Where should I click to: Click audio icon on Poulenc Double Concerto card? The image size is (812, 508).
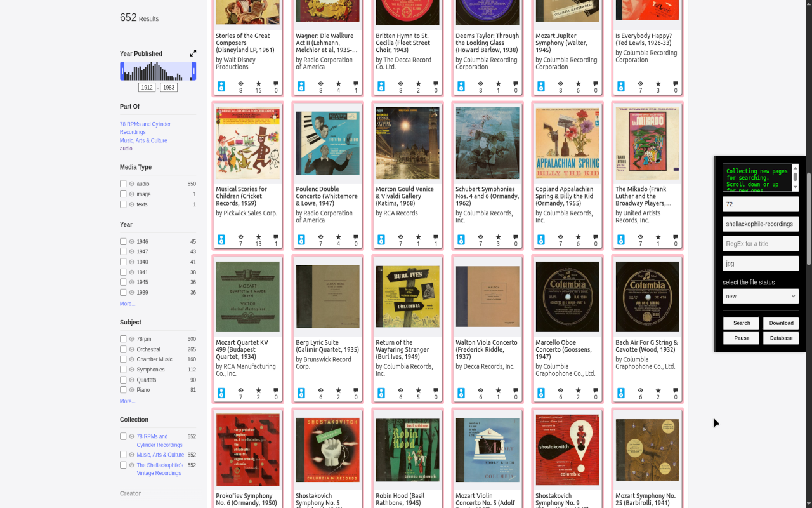pos(301,239)
